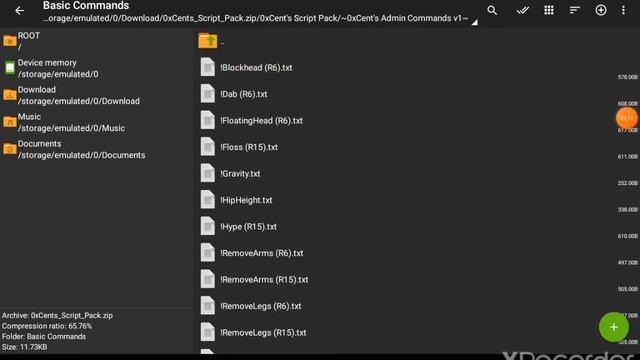The image size is (640, 360).
Task: Open !RemoveArms (R6).txt file
Action: click(x=416, y=253)
